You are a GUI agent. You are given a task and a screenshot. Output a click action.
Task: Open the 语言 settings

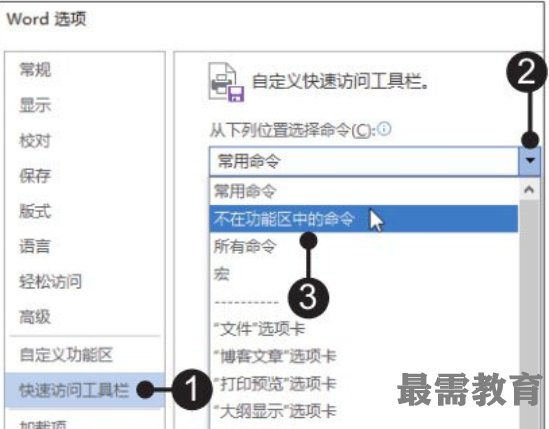35,246
